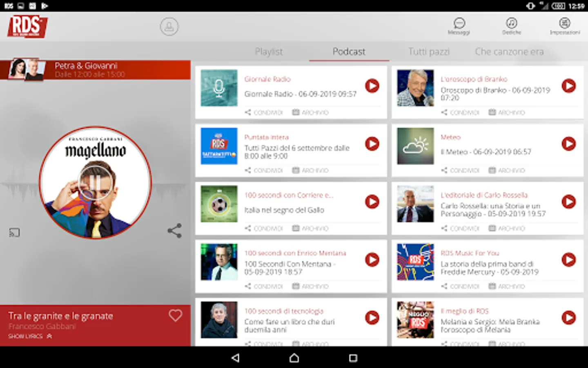Share Giornale Radio via Condividi
The width and height of the screenshot is (588, 368).
coord(264,112)
